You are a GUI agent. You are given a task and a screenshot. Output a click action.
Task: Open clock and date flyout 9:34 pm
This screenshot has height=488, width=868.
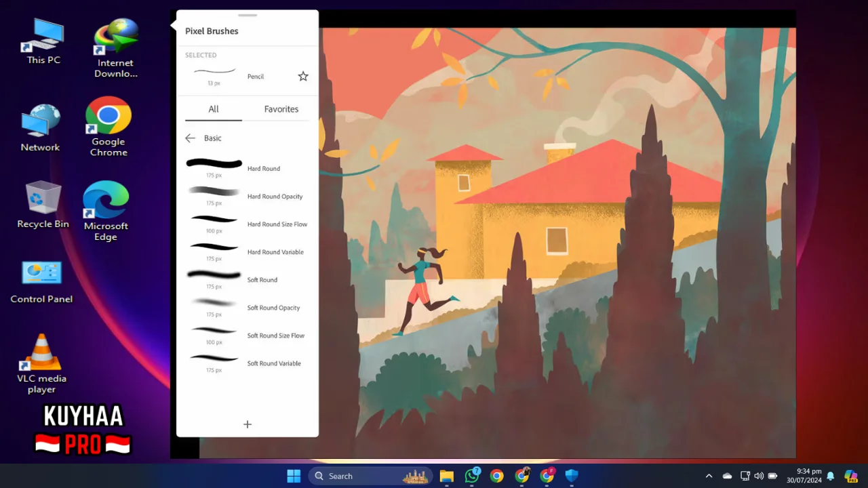click(804, 476)
